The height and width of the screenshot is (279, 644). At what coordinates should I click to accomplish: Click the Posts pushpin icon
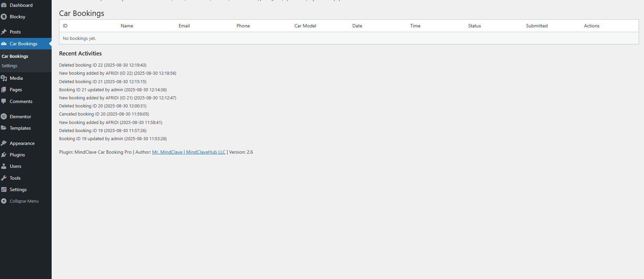pyautogui.click(x=4, y=32)
